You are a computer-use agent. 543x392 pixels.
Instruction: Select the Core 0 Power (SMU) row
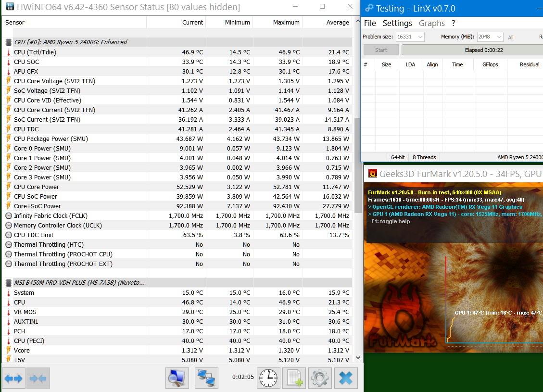point(177,149)
